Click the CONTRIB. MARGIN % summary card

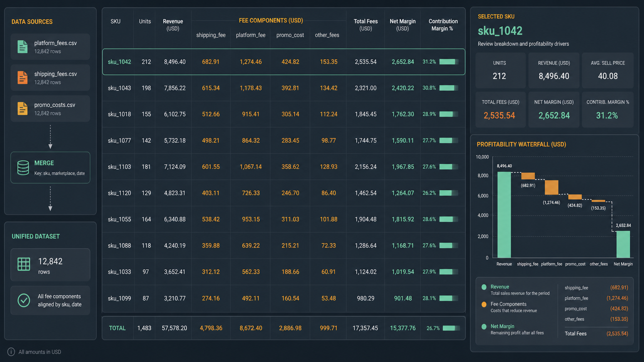pyautogui.click(x=608, y=110)
